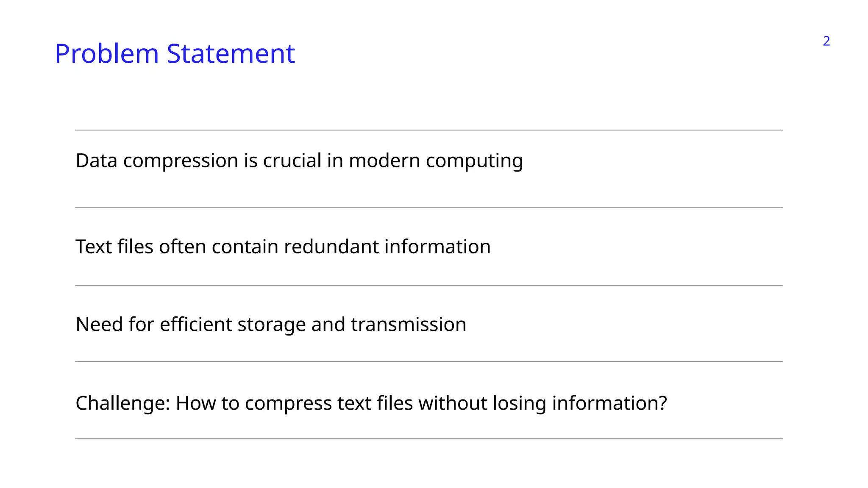Click the word 'Challenge:' in the last line
Viewport: 868px width, 488px height.
[x=122, y=403]
